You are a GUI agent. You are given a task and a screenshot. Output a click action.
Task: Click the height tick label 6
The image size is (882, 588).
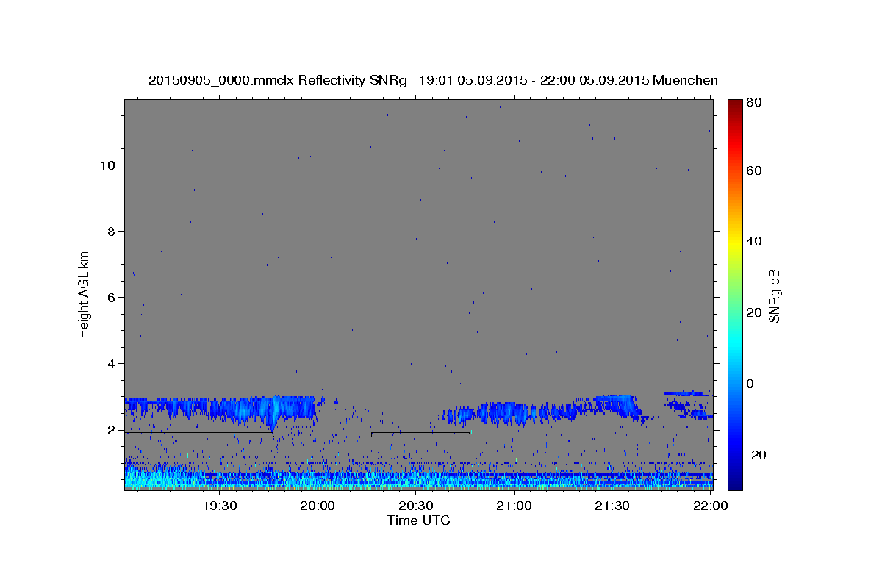point(112,298)
